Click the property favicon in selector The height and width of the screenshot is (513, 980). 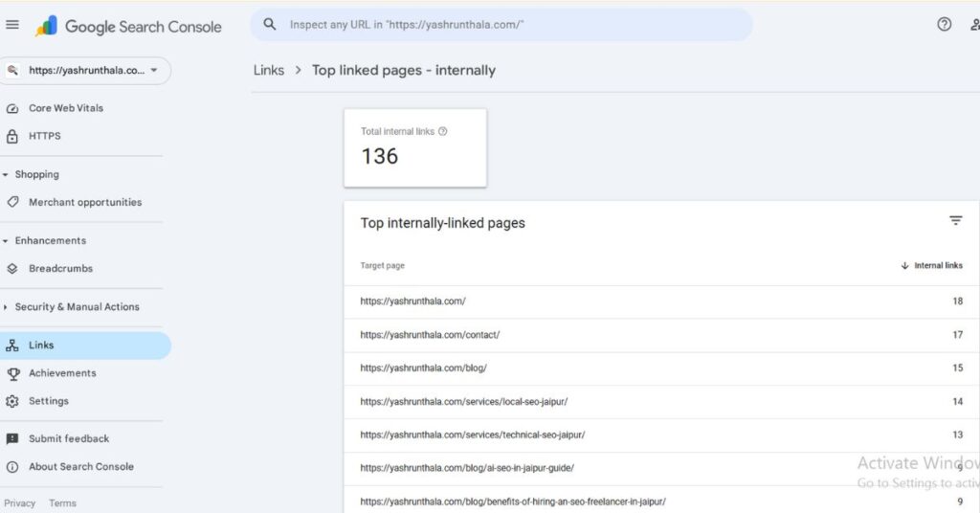click(12, 70)
